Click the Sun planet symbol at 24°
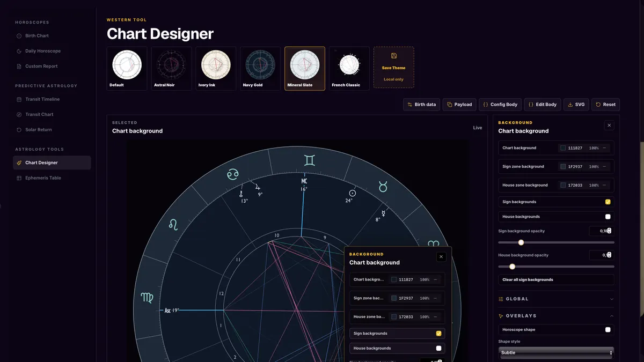This screenshot has width=644, height=362. tap(353, 193)
